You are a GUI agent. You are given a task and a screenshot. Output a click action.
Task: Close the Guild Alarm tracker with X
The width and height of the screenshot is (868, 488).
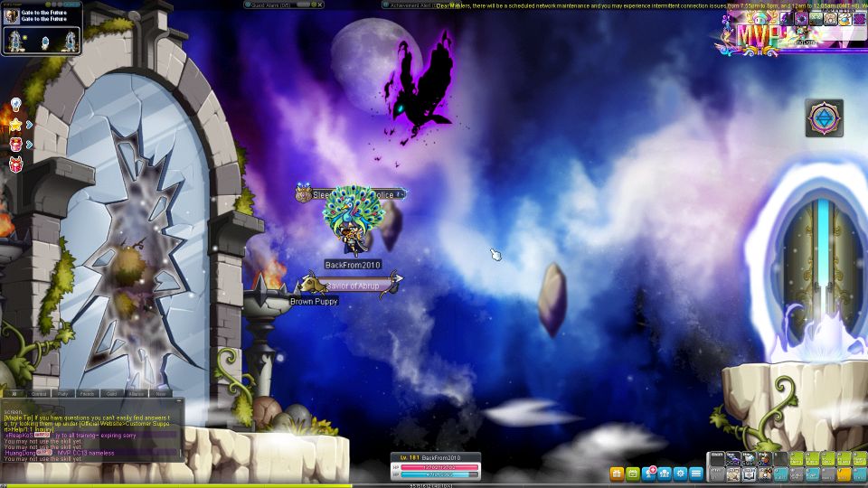pyautogui.click(x=320, y=5)
